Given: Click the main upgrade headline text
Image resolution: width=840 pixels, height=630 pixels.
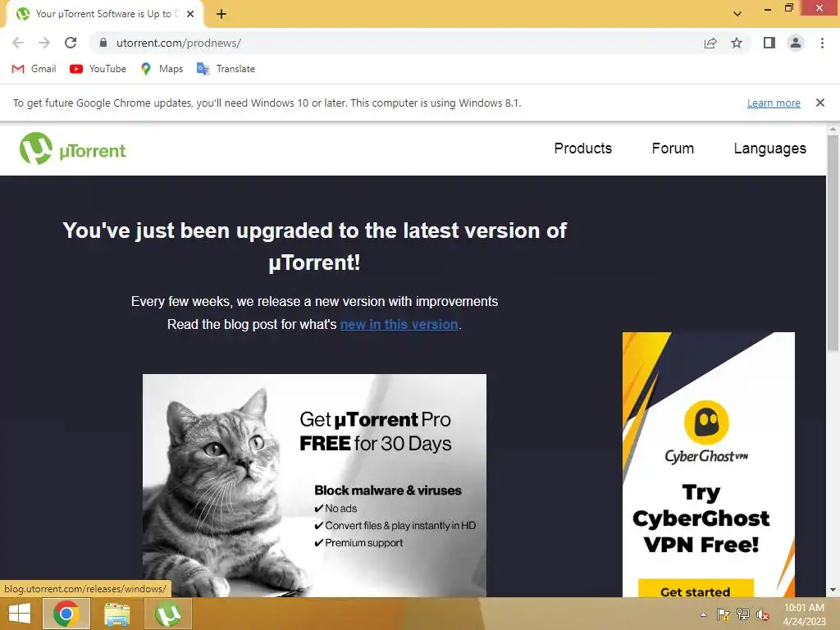Looking at the screenshot, I should tap(314, 246).
